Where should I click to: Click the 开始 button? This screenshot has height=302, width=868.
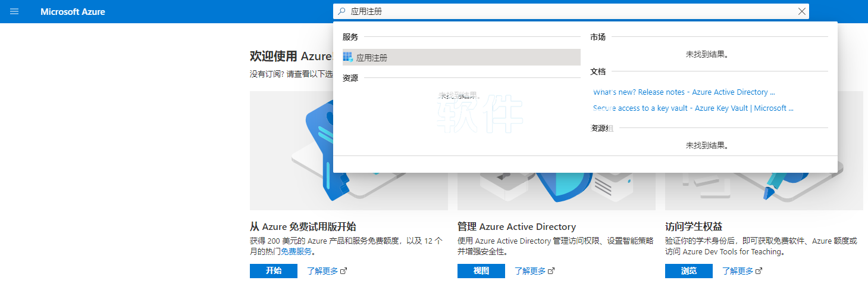[274, 271]
